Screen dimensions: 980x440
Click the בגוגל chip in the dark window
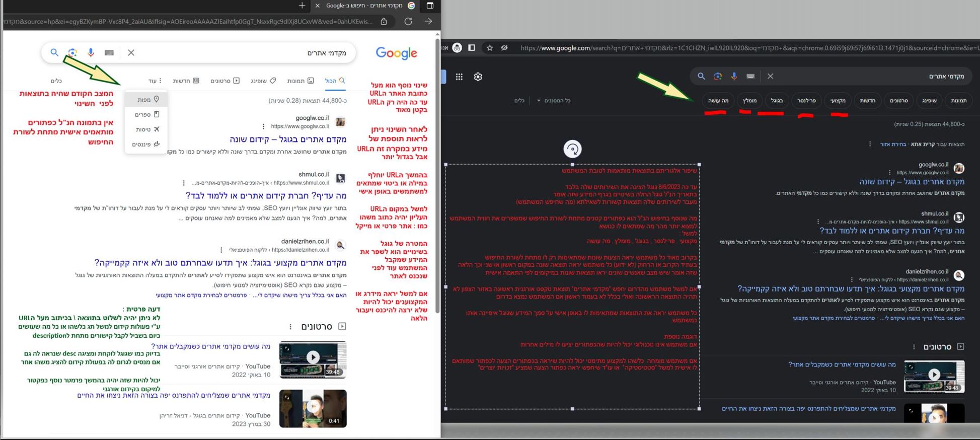(777, 101)
